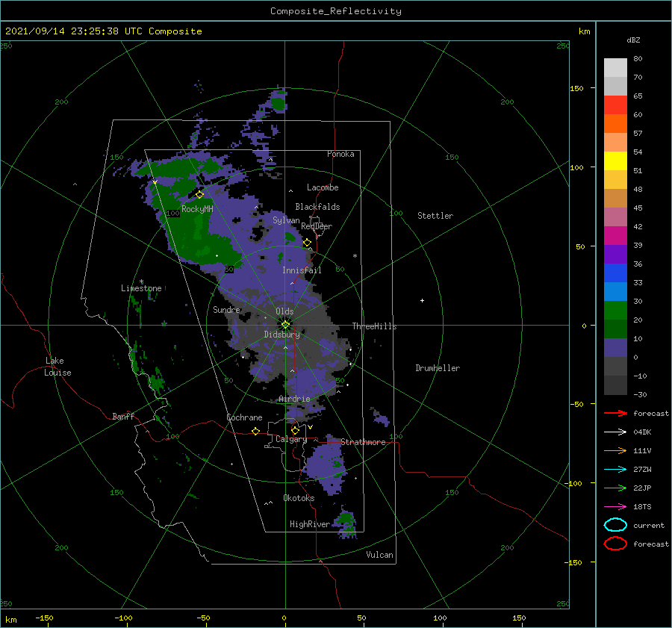Click the RockyMH label
672x628 pixels.
(197, 209)
